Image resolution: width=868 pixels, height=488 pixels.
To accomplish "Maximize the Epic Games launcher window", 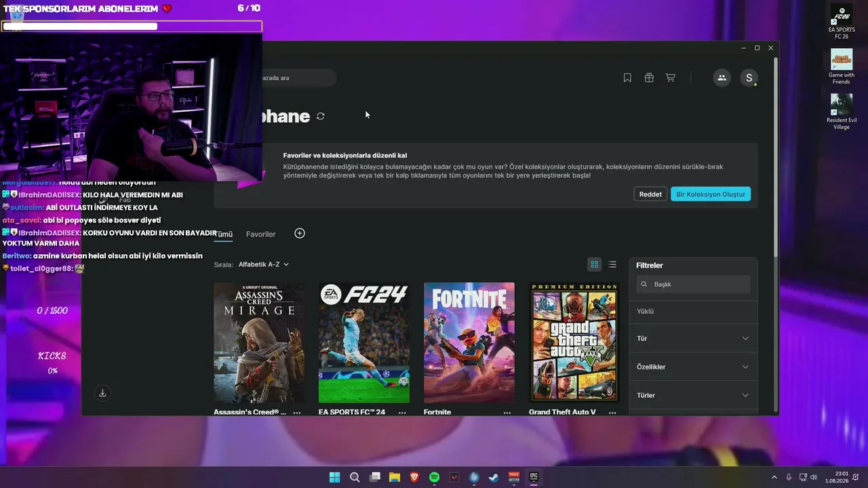I will click(757, 48).
